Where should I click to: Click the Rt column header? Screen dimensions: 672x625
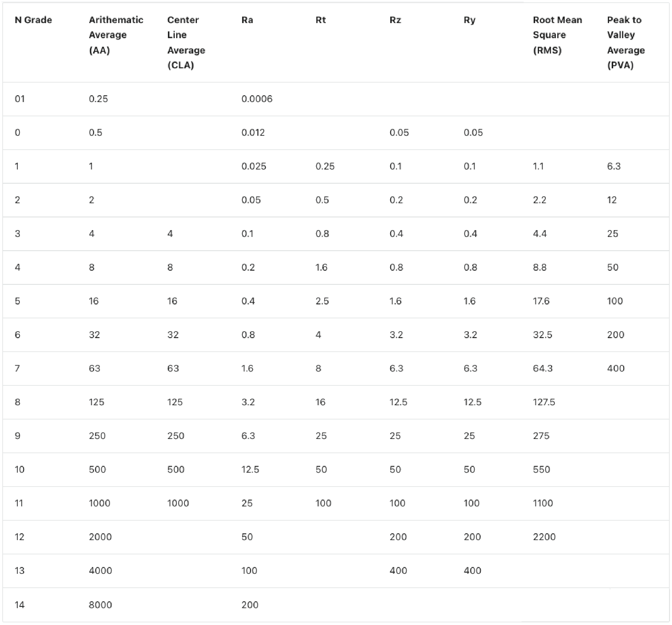(320, 20)
